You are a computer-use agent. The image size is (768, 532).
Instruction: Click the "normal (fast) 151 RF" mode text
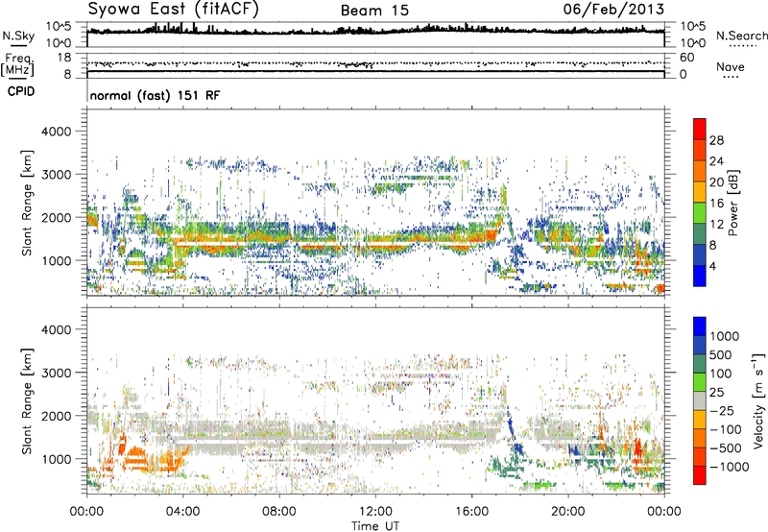coord(155,95)
